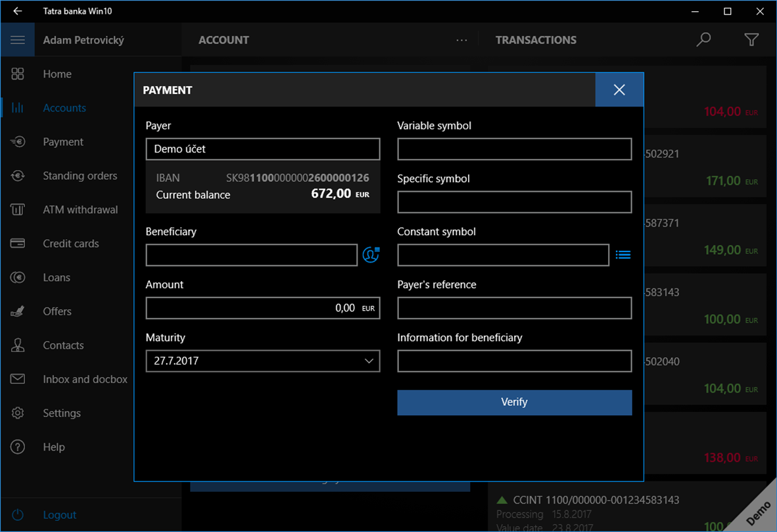Click the Help question mark icon

17,447
